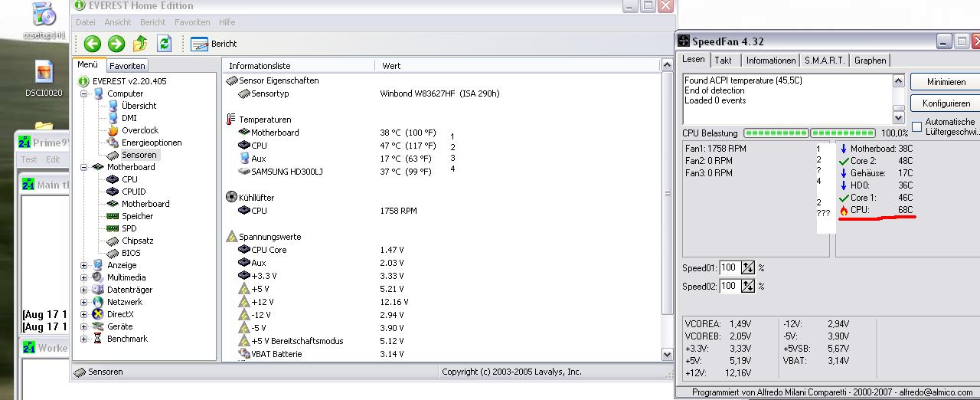The image size is (980, 400).
Task: Open the Favoriten menu in EVEREST
Action: [x=192, y=22]
